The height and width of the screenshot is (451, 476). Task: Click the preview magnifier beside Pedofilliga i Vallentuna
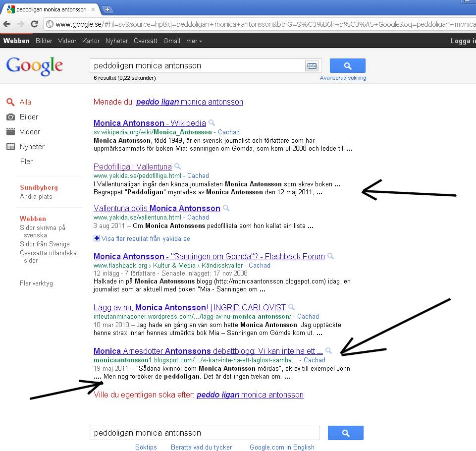(x=178, y=167)
